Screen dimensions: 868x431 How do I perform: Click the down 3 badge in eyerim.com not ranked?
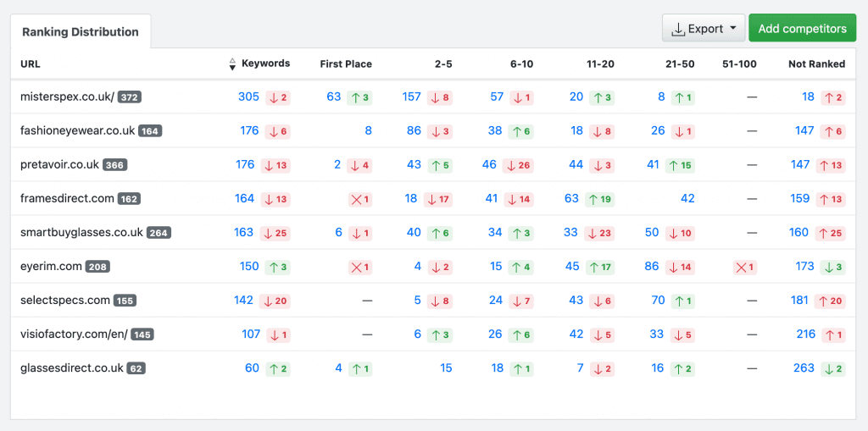point(833,268)
